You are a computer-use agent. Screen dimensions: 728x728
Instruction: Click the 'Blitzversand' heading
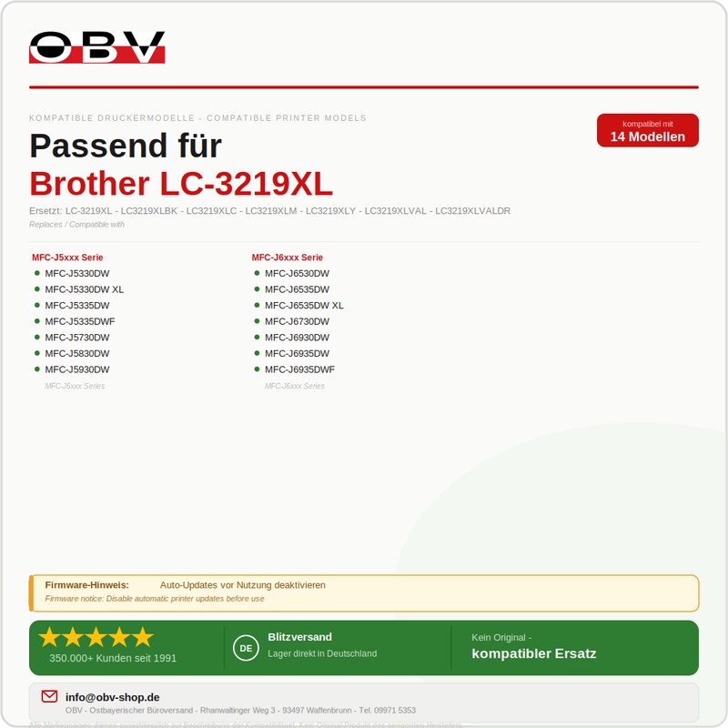coord(299,637)
